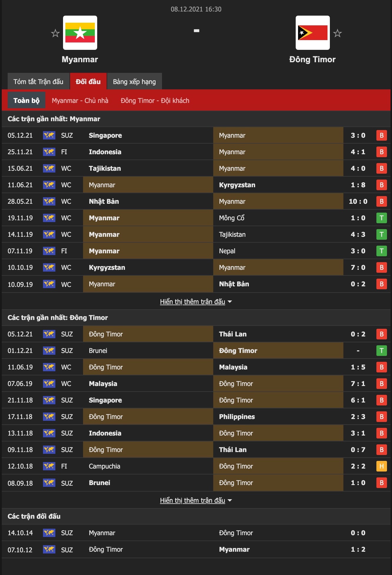This screenshot has width=392, height=575.
Task: Click the date 08.09.18 Brunei match
Action: 20,483
